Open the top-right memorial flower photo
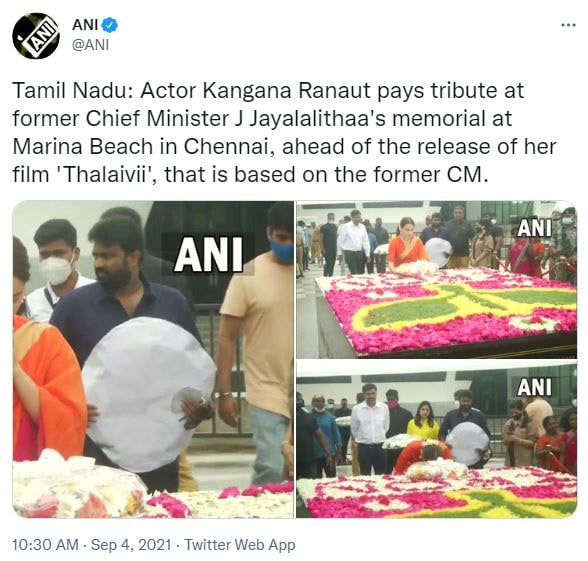 pyautogui.click(x=436, y=279)
